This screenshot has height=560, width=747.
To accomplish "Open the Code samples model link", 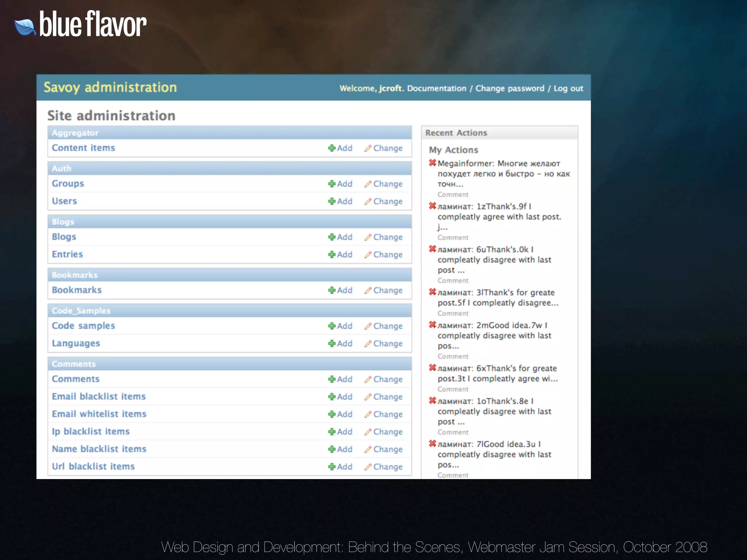I will coord(83,326).
